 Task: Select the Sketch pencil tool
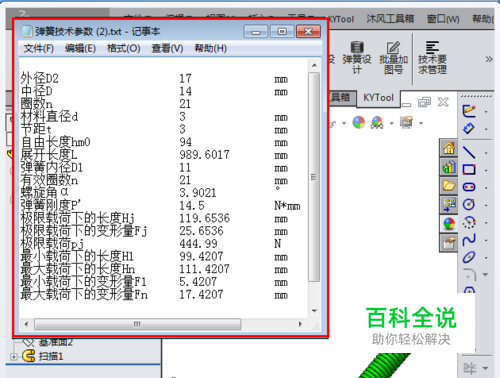[469, 111]
